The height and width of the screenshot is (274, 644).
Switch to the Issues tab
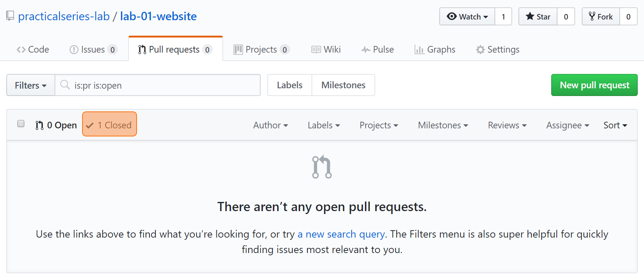point(94,49)
